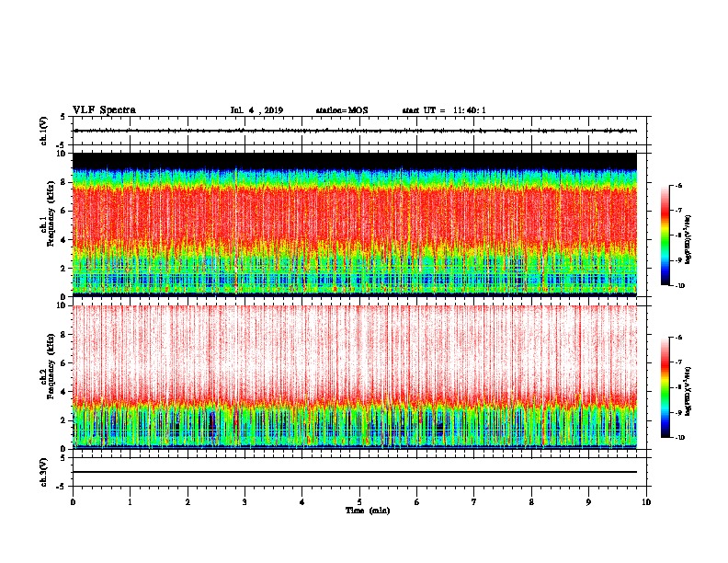Viewport: 728px width, 563px height.
Task: Click the ch.1 spectrogram panel
Action: (355, 224)
